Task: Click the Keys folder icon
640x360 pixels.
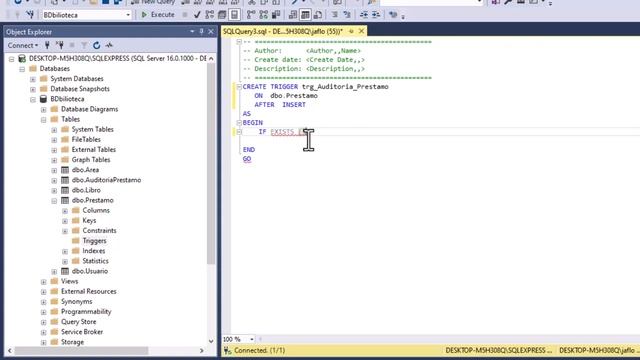Action: (76, 220)
